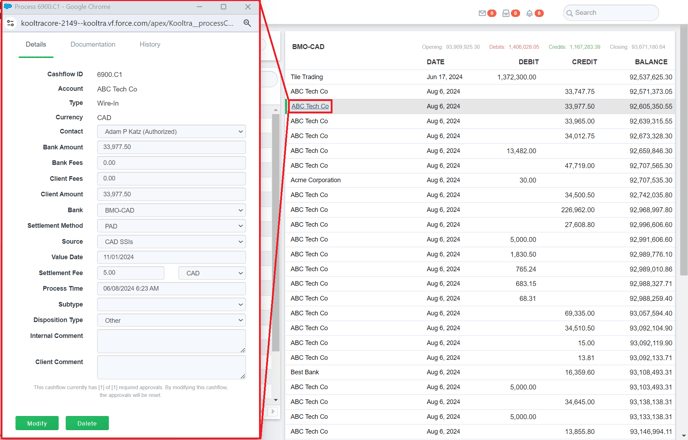The width and height of the screenshot is (688, 440).
Task: Click the zoom magnifier in address bar
Action: coord(247,23)
